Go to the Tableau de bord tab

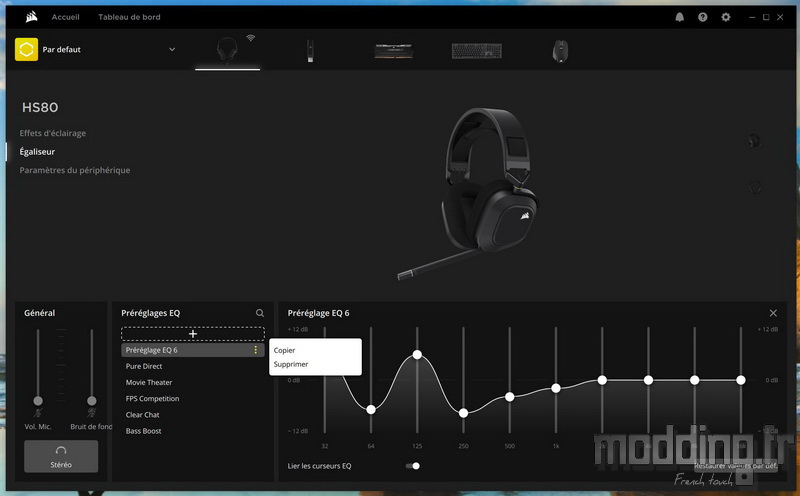pyautogui.click(x=129, y=17)
